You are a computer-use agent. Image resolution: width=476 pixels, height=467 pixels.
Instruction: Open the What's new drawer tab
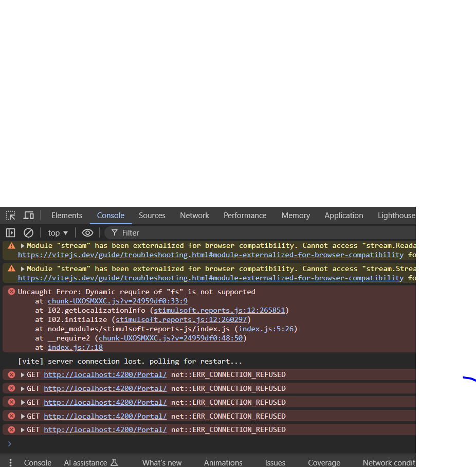[162, 462]
